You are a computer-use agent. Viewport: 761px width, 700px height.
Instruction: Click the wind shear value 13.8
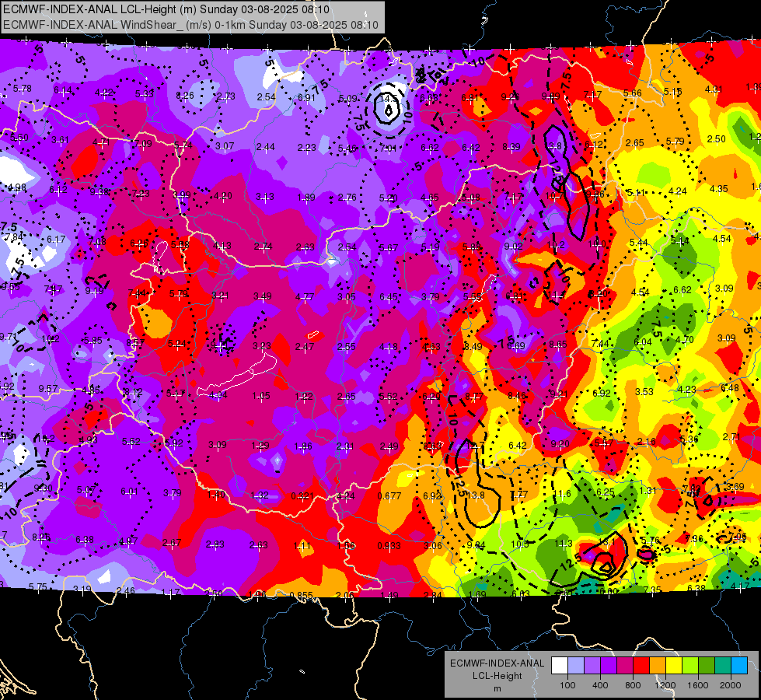[x=475, y=495]
